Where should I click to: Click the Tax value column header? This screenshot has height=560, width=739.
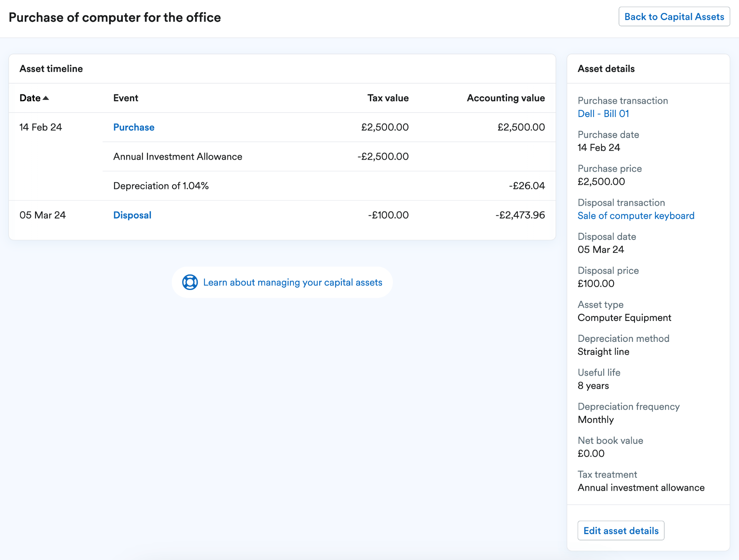(387, 98)
